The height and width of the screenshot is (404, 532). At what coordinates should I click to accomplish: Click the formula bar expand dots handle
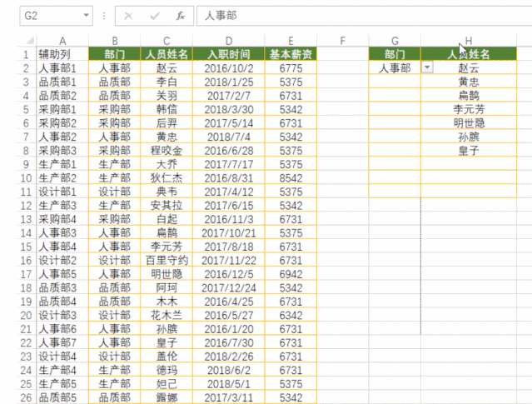104,16
